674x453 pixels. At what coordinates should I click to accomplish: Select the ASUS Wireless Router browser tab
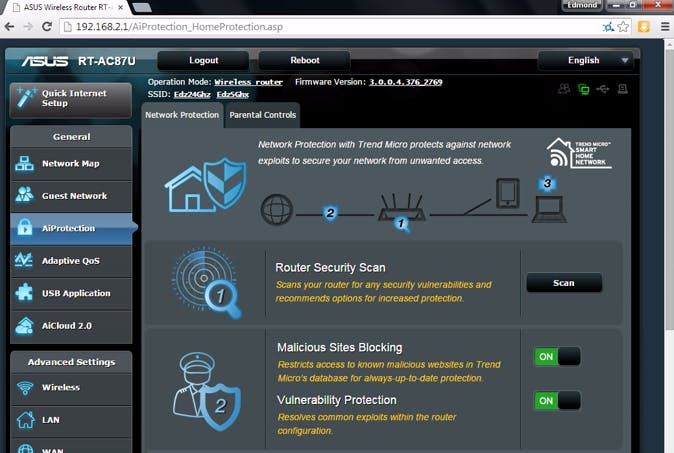(64, 7)
